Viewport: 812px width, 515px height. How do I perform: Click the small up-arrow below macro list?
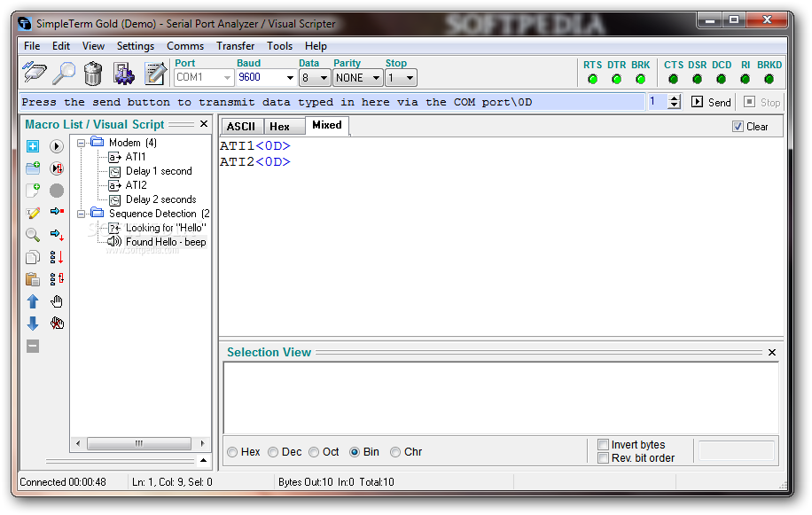[204, 460]
